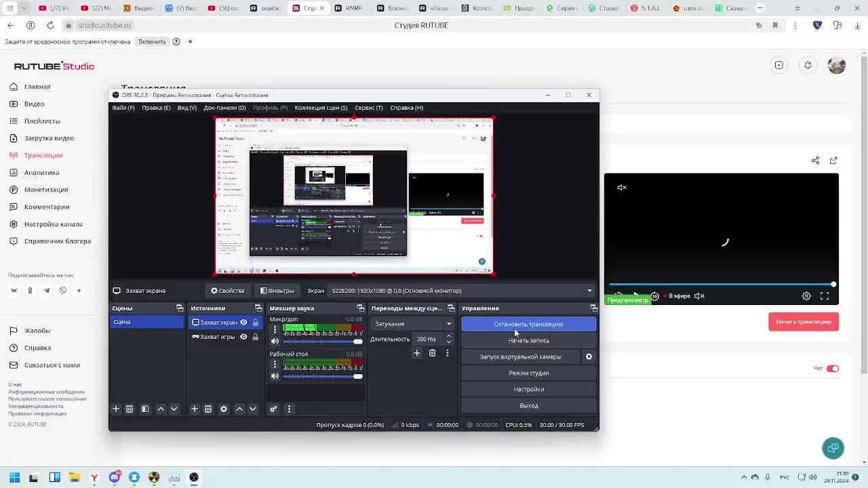This screenshot has width=868, height=488.
Task: Open advanced audio settings gears icon
Action: coord(273,409)
